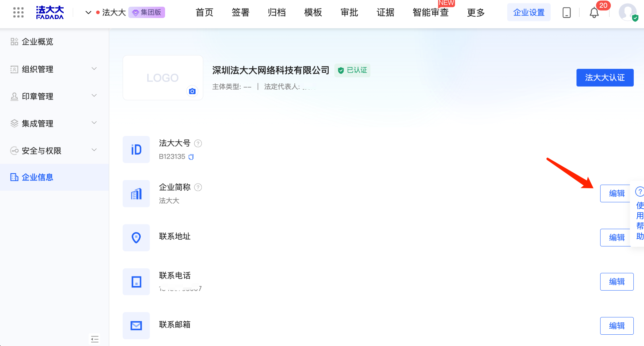The height and width of the screenshot is (346, 644).
Task: Click the 企业信息 building icon in sidebar
Action: pos(14,177)
